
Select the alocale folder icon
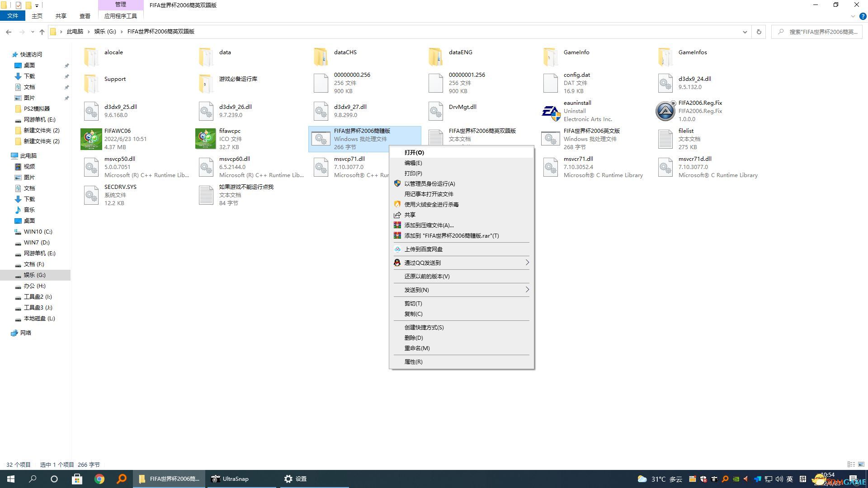pyautogui.click(x=91, y=57)
